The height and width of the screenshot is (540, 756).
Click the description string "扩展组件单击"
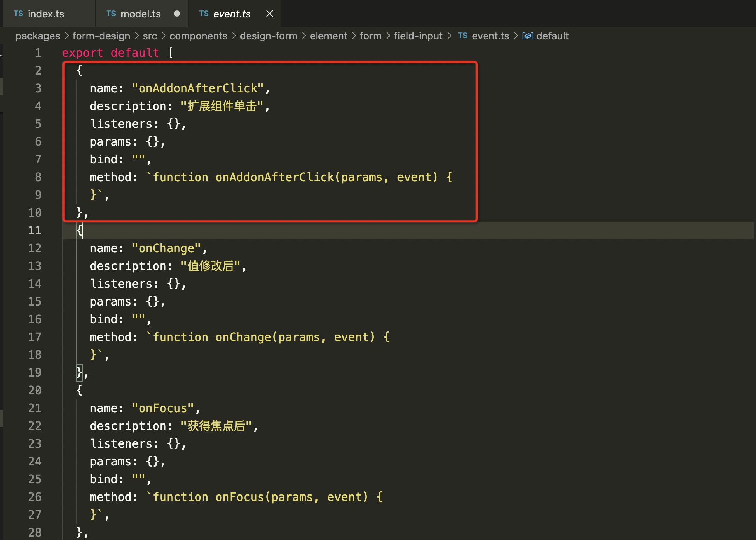coord(222,106)
